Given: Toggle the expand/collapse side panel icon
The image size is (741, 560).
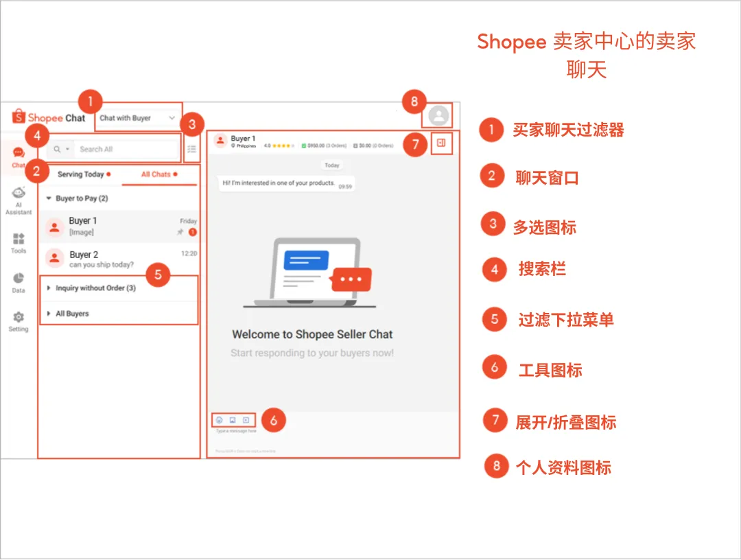Looking at the screenshot, I should tap(441, 143).
